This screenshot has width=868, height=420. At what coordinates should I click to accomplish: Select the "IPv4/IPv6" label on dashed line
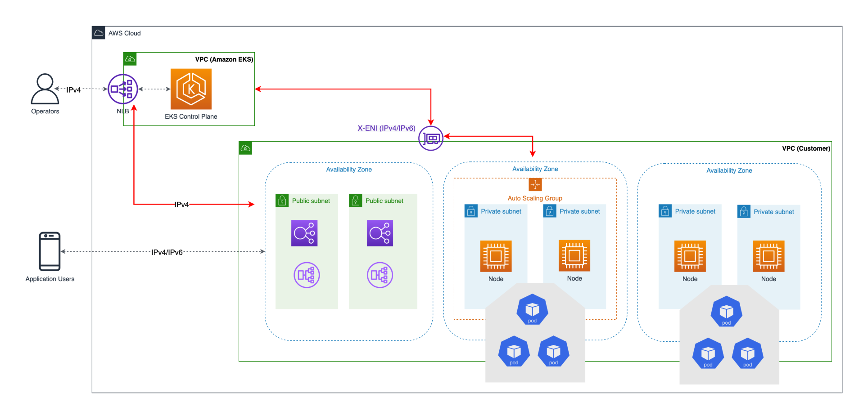[167, 252]
